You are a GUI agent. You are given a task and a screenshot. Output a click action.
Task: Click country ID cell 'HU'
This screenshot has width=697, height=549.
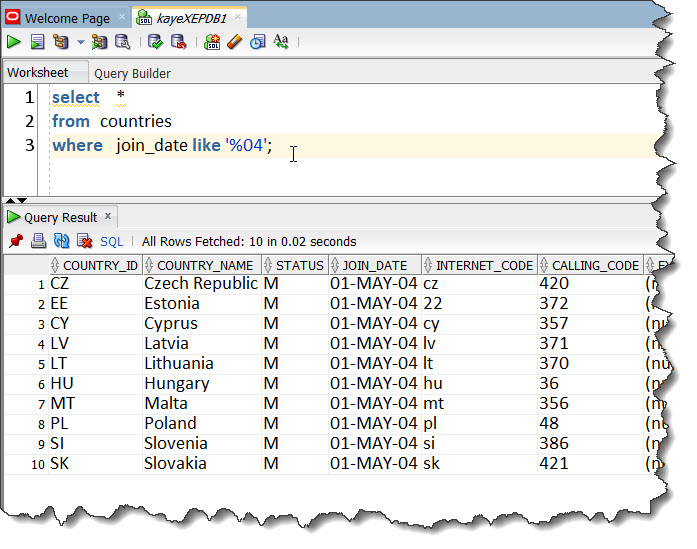pos(95,384)
